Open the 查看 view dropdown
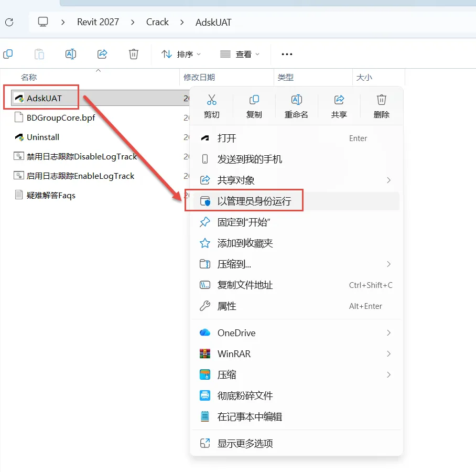Viewport: 476px width, 472px height. [240, 55]
